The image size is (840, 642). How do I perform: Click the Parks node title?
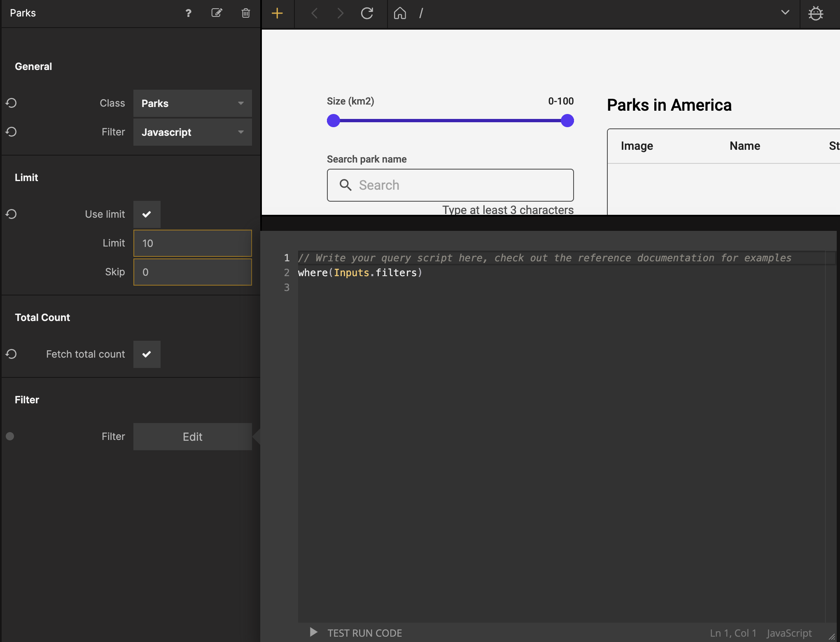[23, 13]
